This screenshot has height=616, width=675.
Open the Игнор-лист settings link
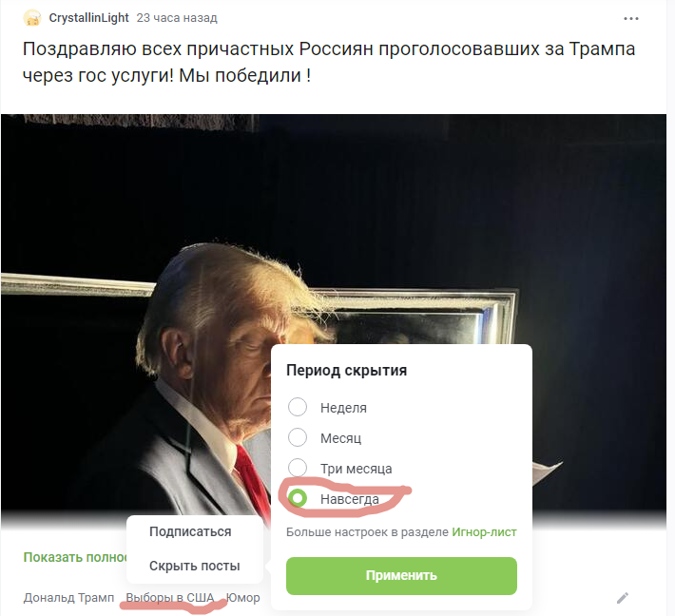484,532
